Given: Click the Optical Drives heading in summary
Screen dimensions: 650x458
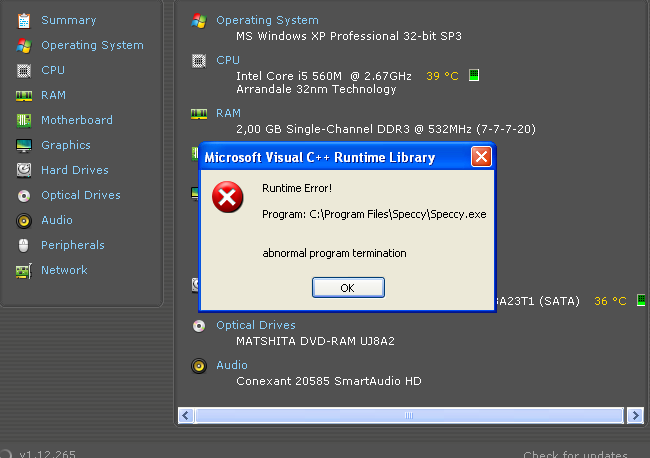Looking at the screenshot, I should (x=256, y=325).
